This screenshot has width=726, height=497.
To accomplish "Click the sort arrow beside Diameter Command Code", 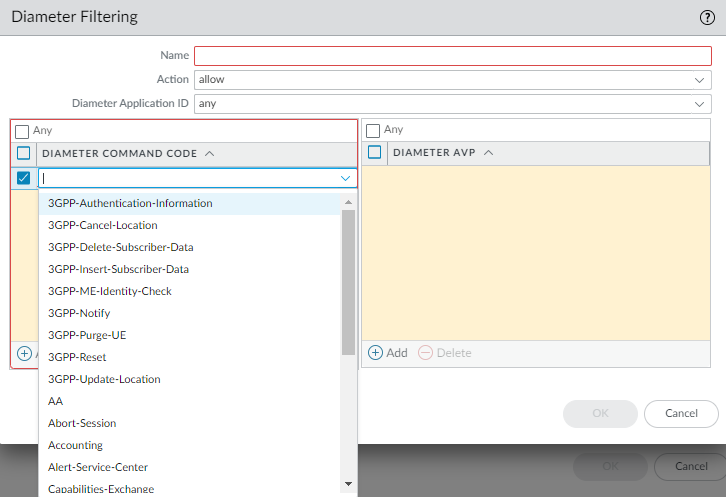I will coord(209,153).
